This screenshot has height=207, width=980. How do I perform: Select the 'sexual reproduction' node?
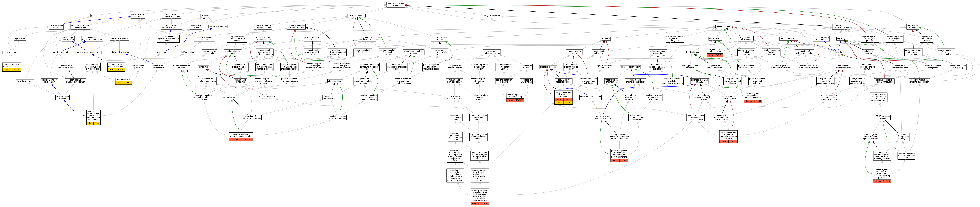click(218, 27)
